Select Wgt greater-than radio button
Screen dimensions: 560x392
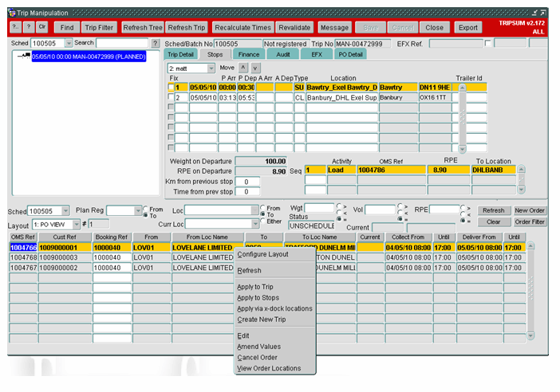pos(339,206)
